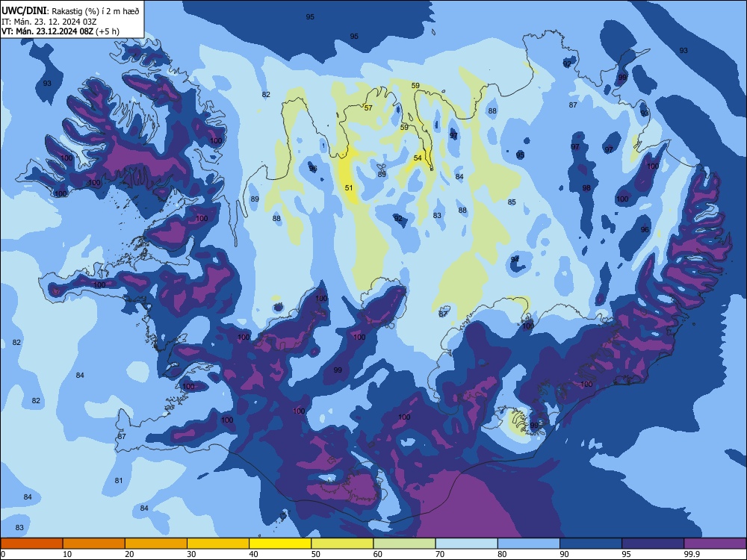
Task: Select the bright yellow 40–50 legend swatch
Action: point(280,544)
